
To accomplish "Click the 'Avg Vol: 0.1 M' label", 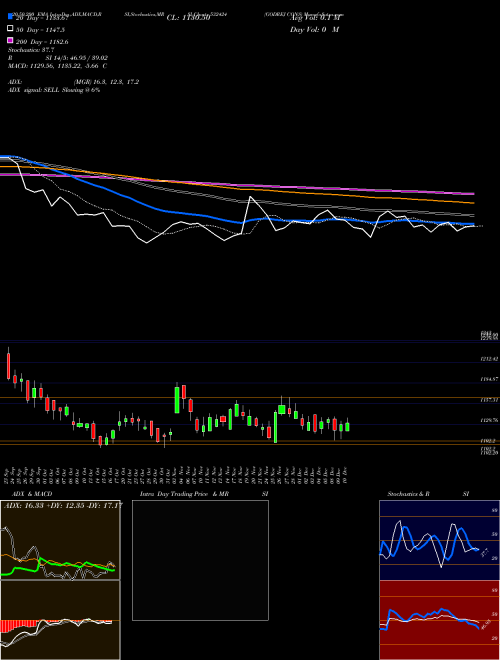I will [x=314, y=18].
